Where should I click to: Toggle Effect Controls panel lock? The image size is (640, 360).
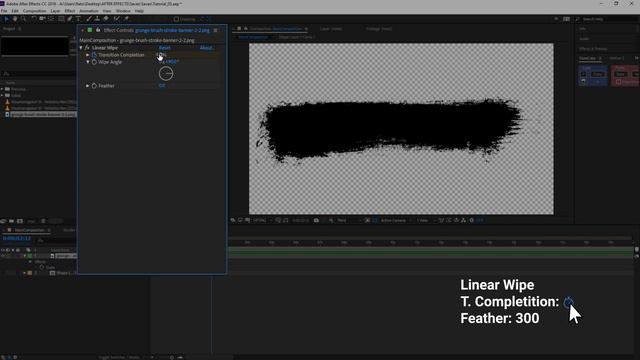click(x=98, y=30)
